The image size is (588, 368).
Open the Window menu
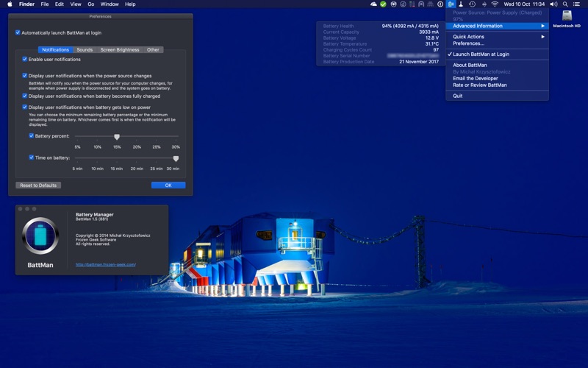pyautogui.click(x=110, y=4)
